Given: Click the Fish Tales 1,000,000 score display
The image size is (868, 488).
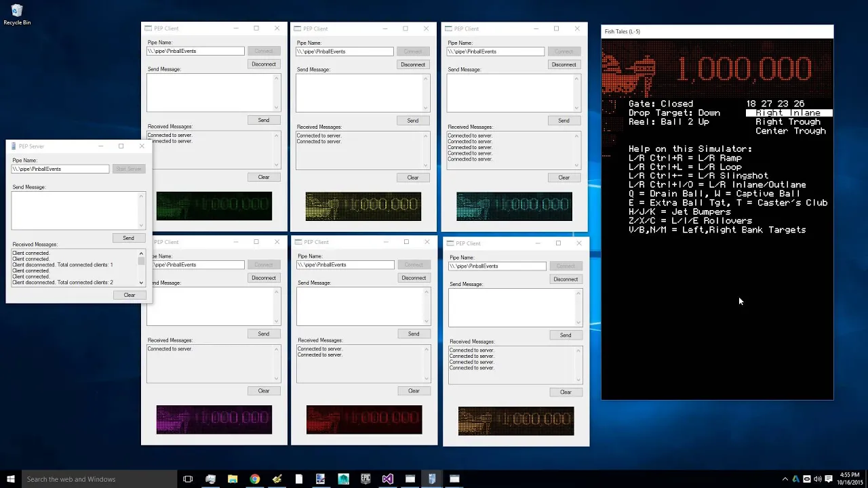Looking at the screenshot, I should [717, 68].
